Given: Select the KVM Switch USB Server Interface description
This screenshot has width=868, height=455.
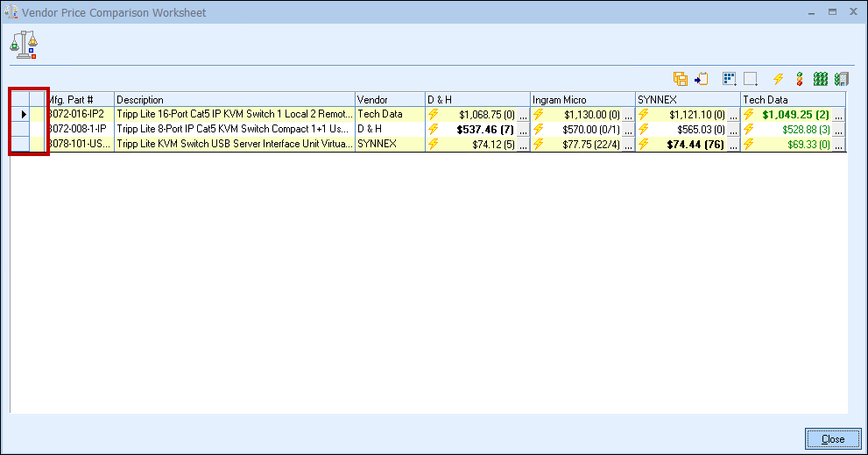Looking at the screenshot, I should (234, 144).
